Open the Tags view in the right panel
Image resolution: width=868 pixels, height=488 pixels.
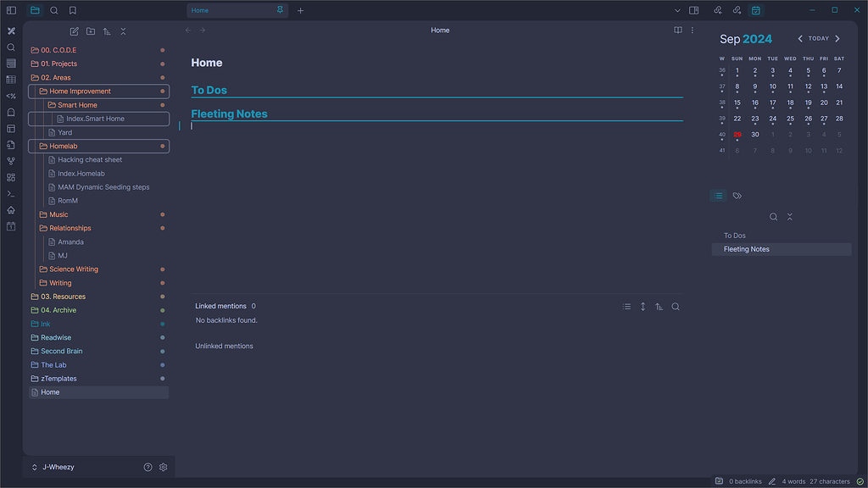[x=737, y=195]
